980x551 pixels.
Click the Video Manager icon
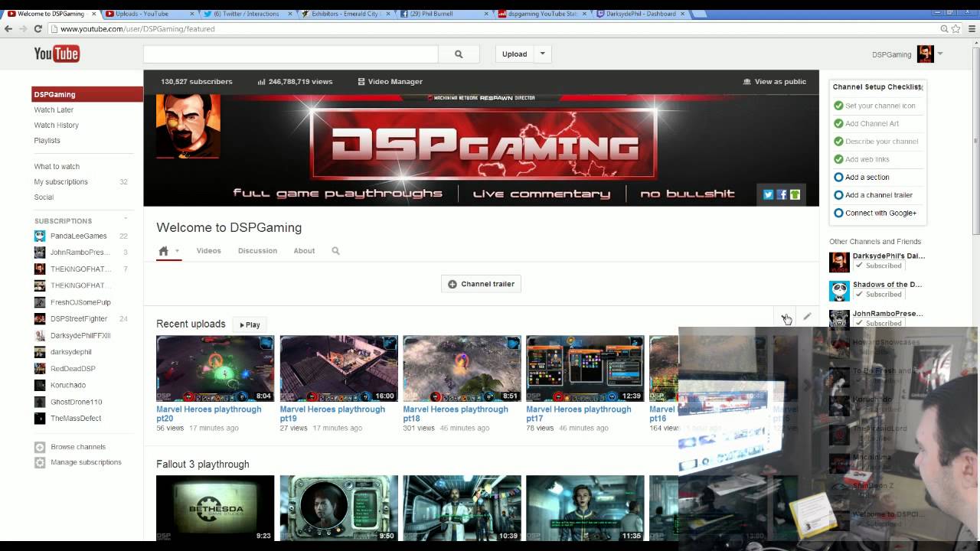(x=361, y=82)
